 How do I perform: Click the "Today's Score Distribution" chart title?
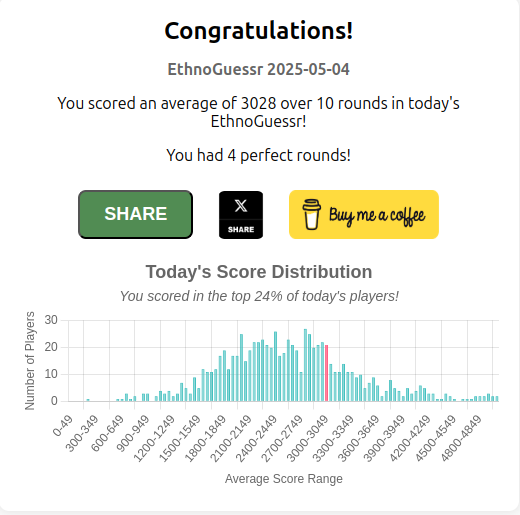coord(259,272)
